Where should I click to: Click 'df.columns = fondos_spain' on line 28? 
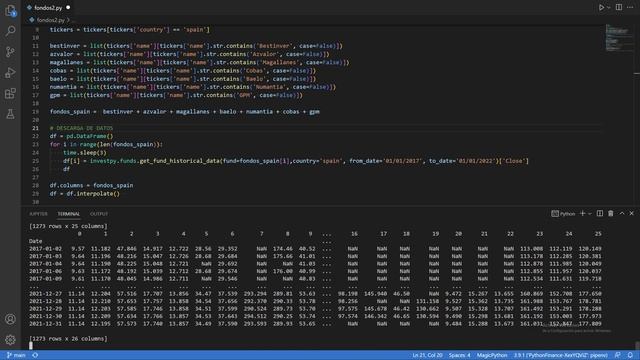pos(91,185)
